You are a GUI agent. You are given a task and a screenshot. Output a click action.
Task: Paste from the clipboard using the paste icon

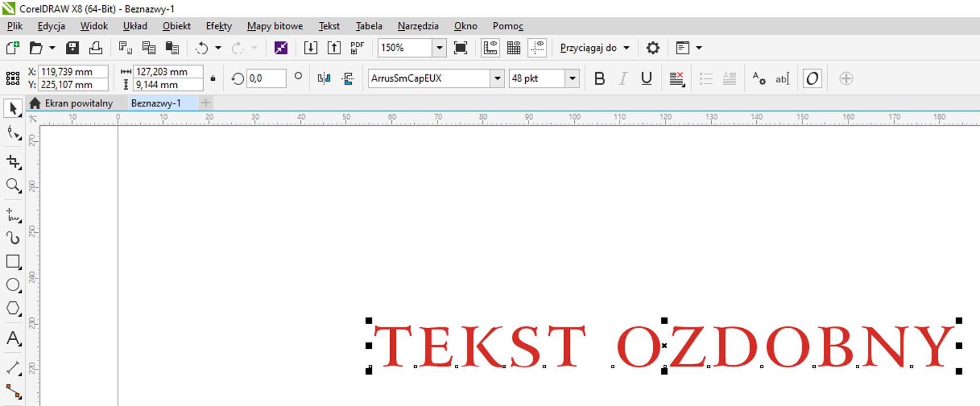point(172,48)
